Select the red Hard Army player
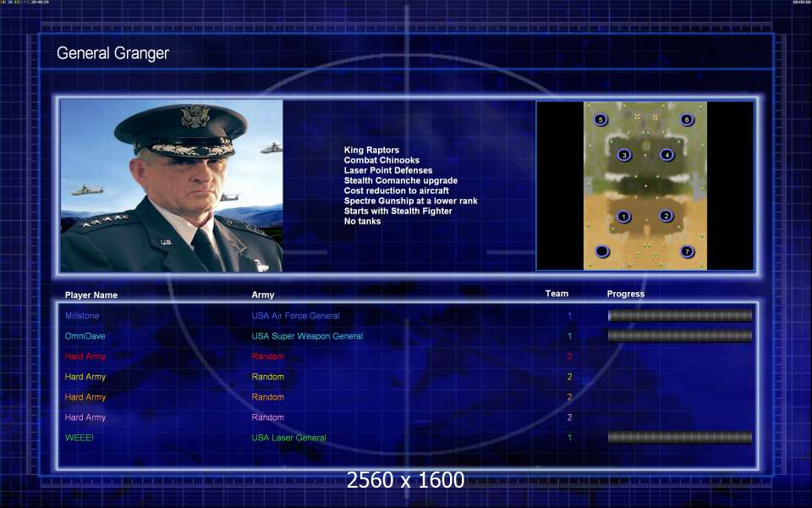 point(85,356)
